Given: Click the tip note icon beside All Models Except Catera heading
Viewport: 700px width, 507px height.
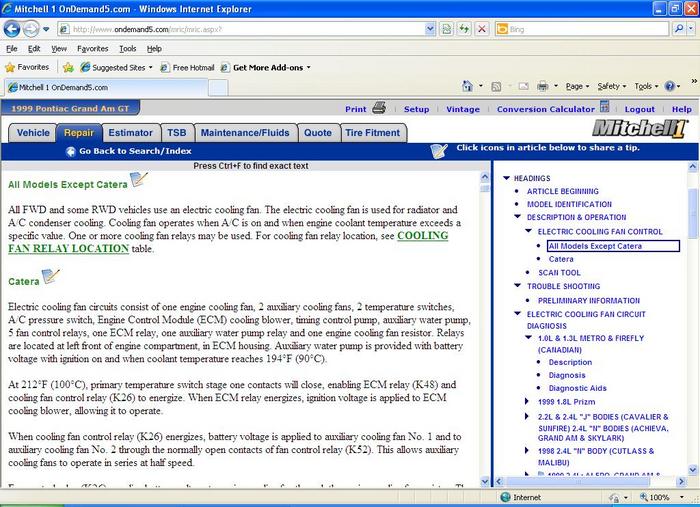Looking at the screenshot, I should point(139,179).
